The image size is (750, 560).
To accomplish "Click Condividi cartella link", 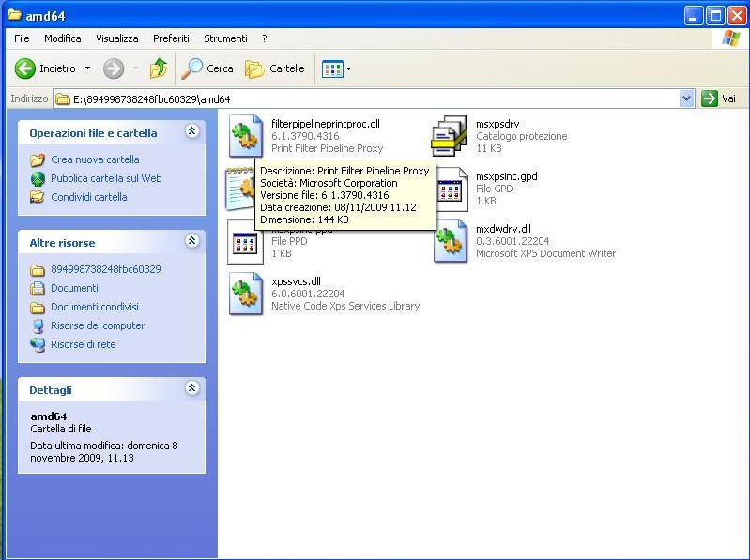I will 89,197.
